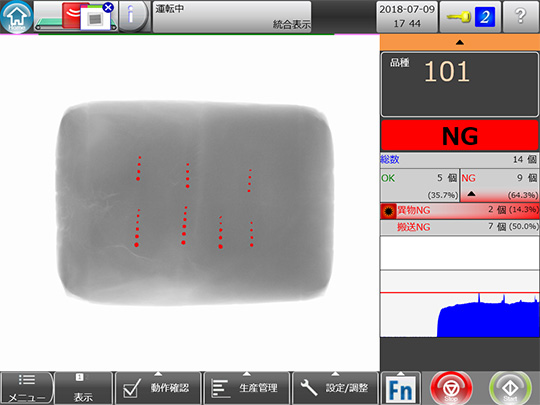Image resolution: width=540 pixels, height=405 pixels.
Task: Open the Fn function panel
Action: 401,388
